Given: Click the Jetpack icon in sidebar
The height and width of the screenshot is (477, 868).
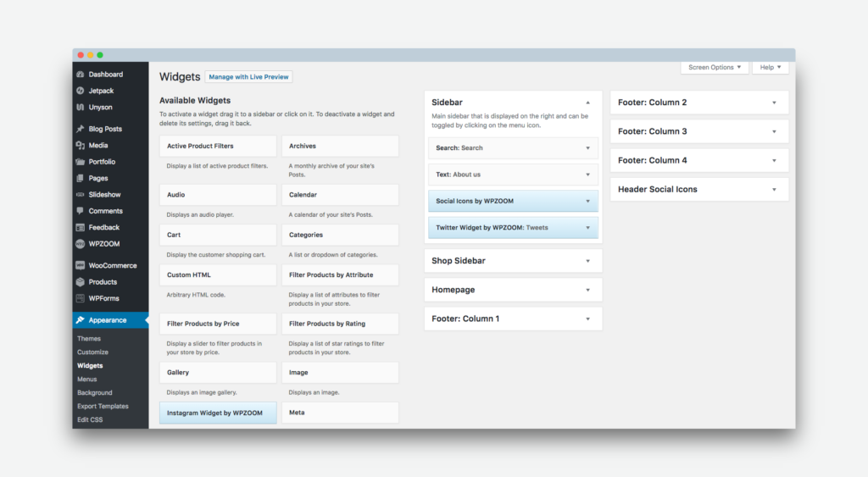Looking at the screenshot, I should point(81,91).
